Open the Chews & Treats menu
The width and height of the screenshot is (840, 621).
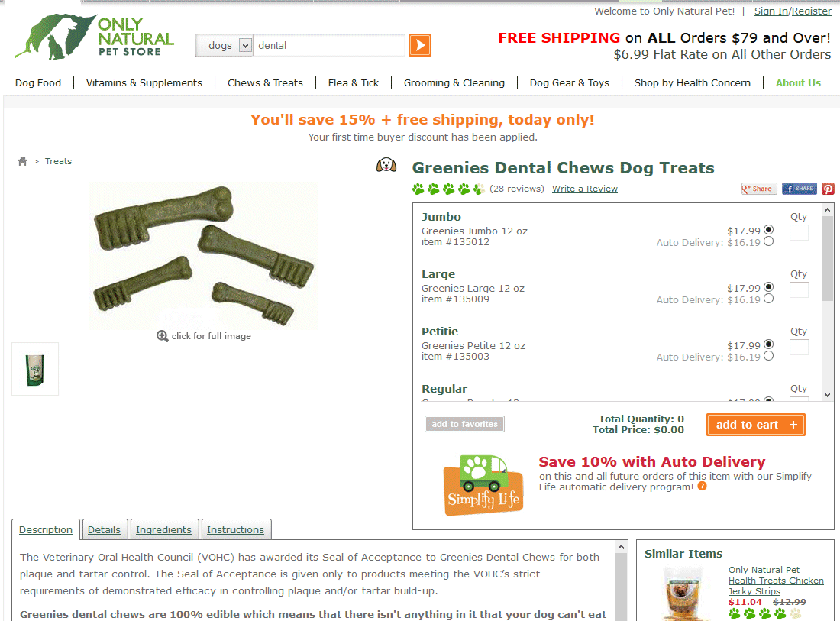click(x=265, y=83)
